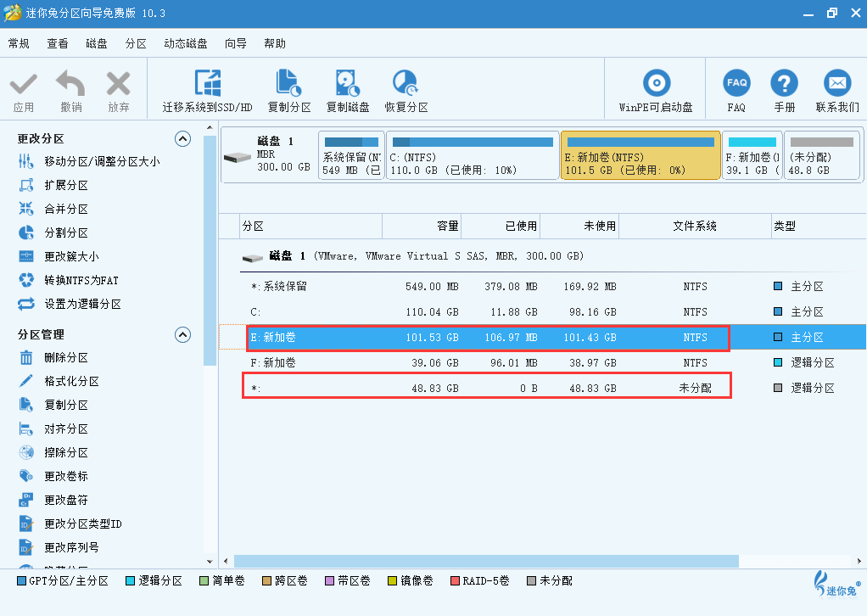Click the Contact Us (联系我们) mail icon
Image resolution: width=867 pixels, height=616 pixels.
pyautogui.click(x=837, y=83)
